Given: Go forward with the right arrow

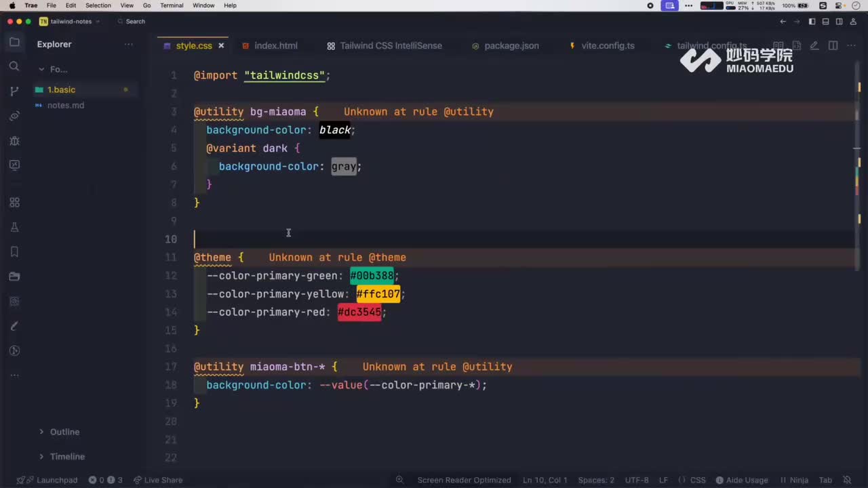Looking at the screenshot, I should [796, 21].
